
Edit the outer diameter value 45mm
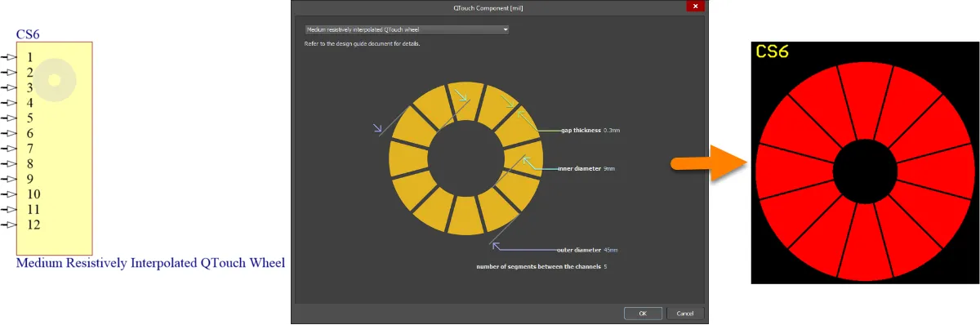(x=611, y=250)
